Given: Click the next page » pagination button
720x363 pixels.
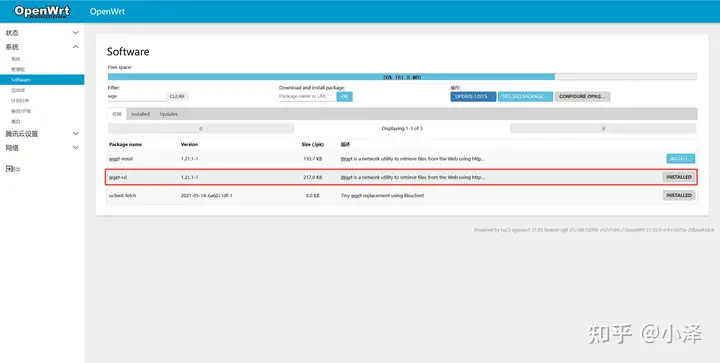Looking at the screenshot, I should [x=603, y=129].
